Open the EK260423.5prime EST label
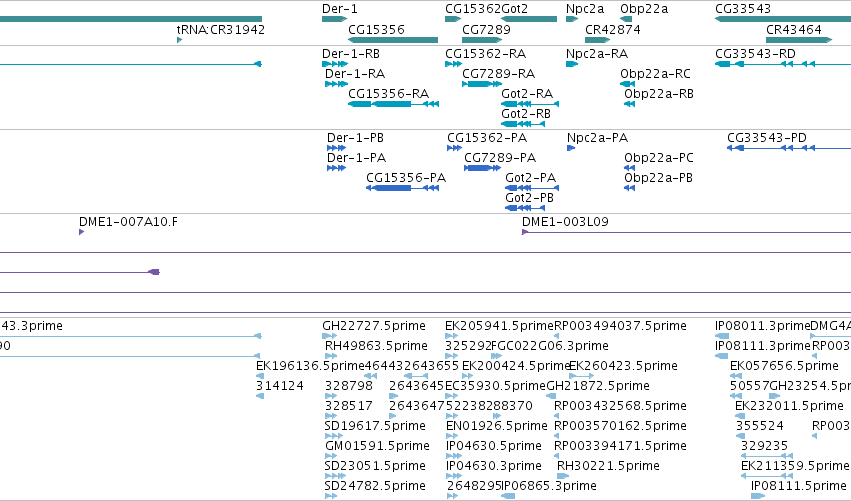851x501 pixels. pyautogui.click(x=623, y=366)
